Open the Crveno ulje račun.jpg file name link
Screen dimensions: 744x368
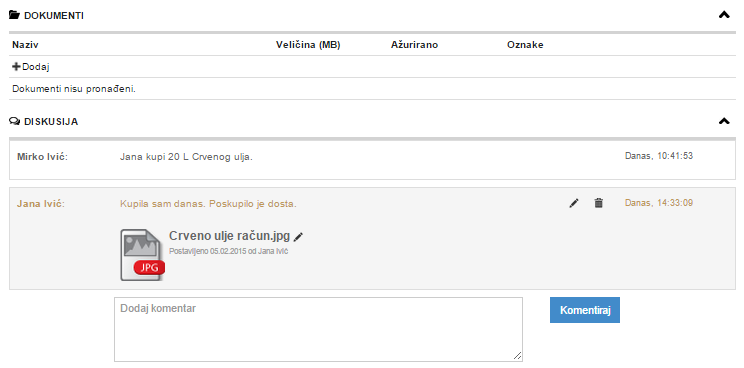[x=229, y=236]
